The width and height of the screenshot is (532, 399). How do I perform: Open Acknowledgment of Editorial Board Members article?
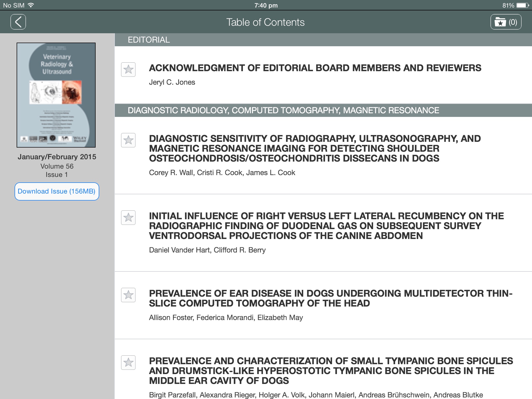click(x=315, y=68)
